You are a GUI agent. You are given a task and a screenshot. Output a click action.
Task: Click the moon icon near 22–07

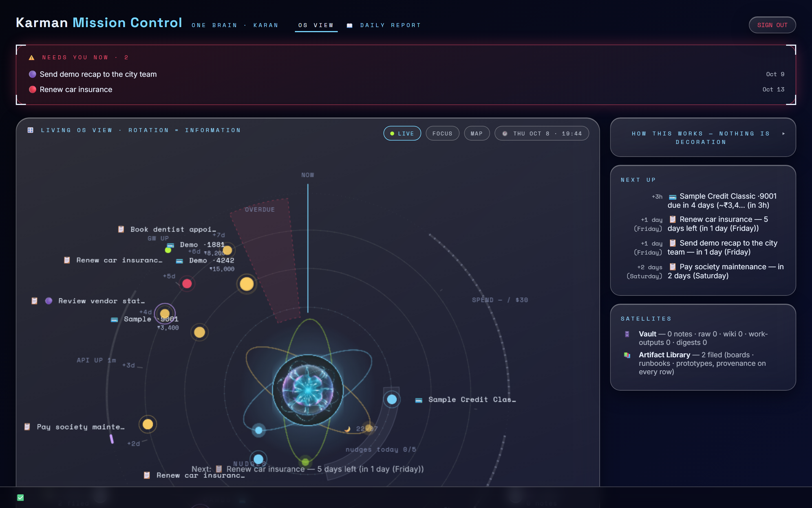pos(348,429)
